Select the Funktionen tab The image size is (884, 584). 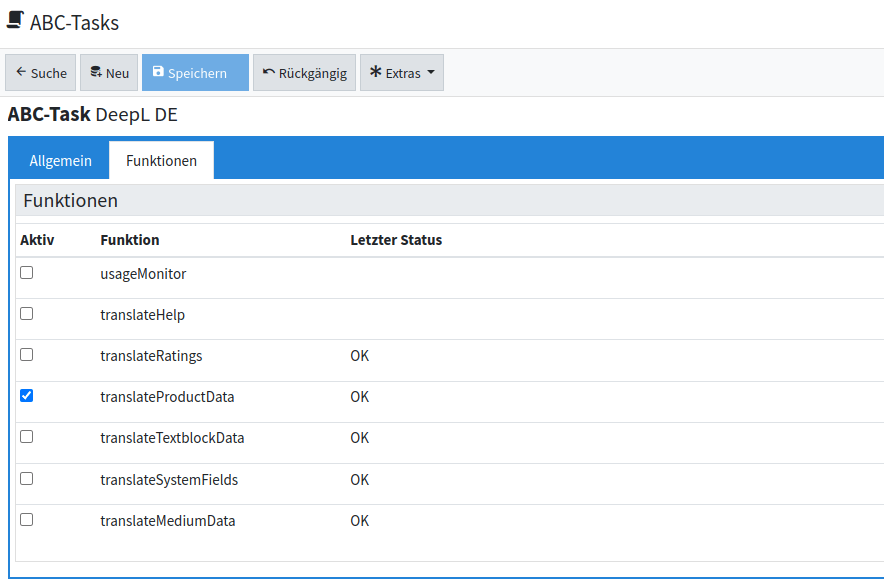[161, 161]
